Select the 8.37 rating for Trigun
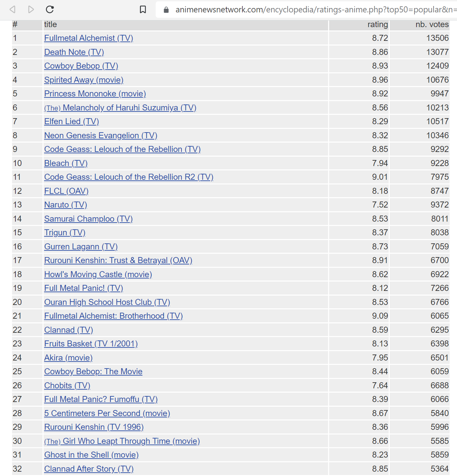Viewport: 457px width, 476px height. 380,233
